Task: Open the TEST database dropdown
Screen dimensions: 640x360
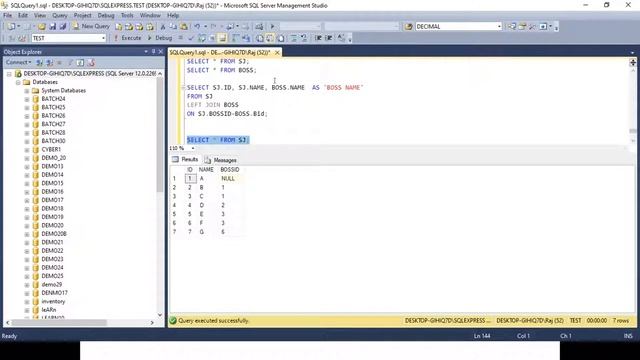Action: pyautogui.click(x=103, y=38)
